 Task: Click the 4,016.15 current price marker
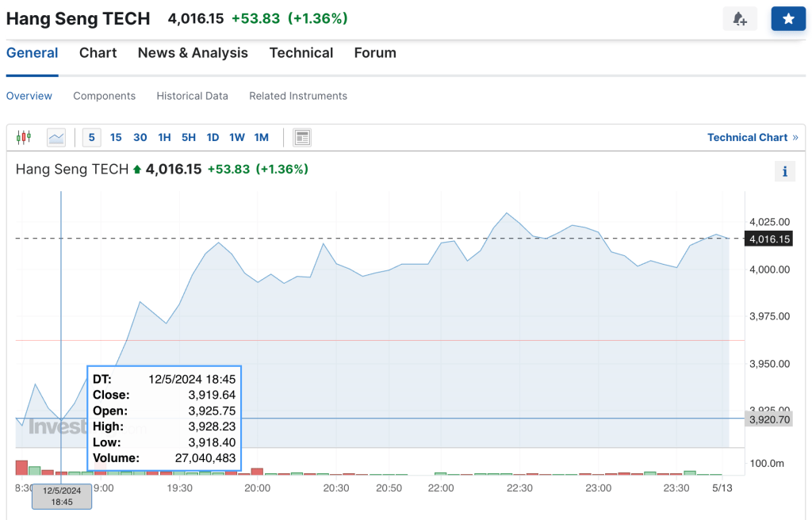(768, 239)
